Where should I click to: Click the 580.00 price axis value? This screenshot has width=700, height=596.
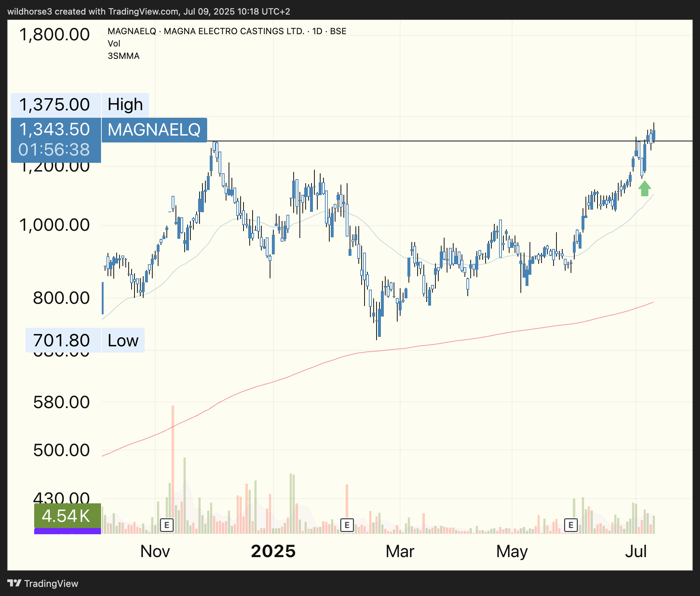61,402
